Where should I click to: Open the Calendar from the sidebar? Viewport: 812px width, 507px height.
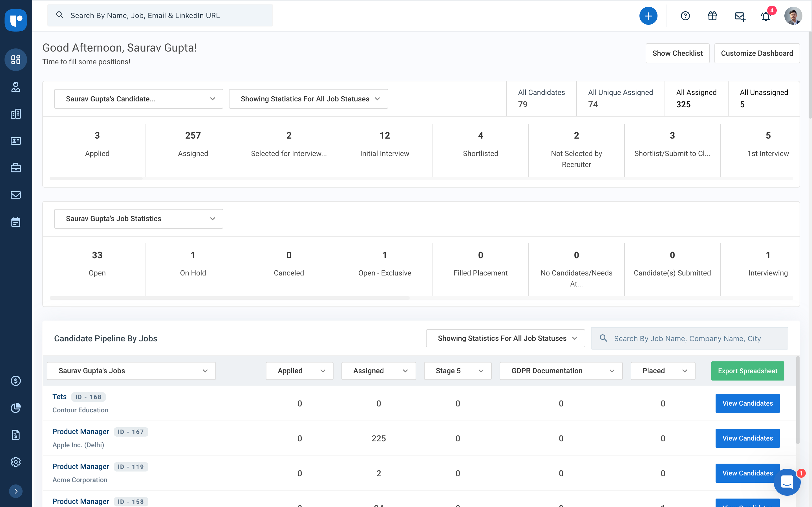pos(16,222)
